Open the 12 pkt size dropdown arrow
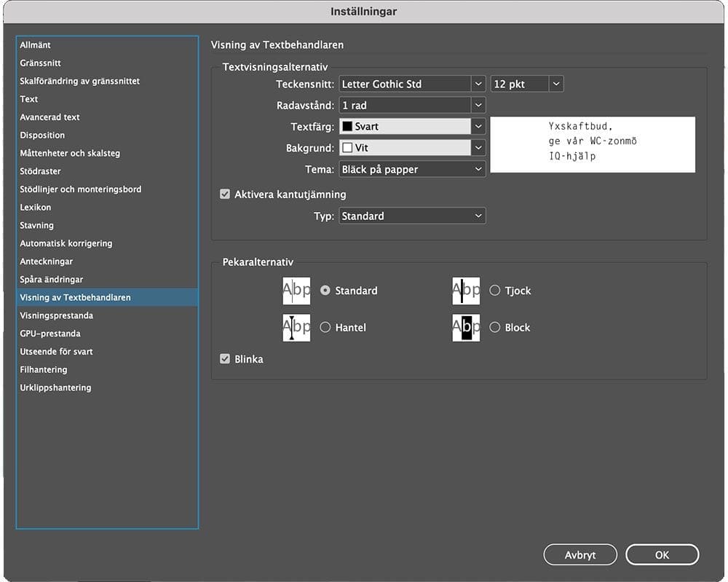 556,84
